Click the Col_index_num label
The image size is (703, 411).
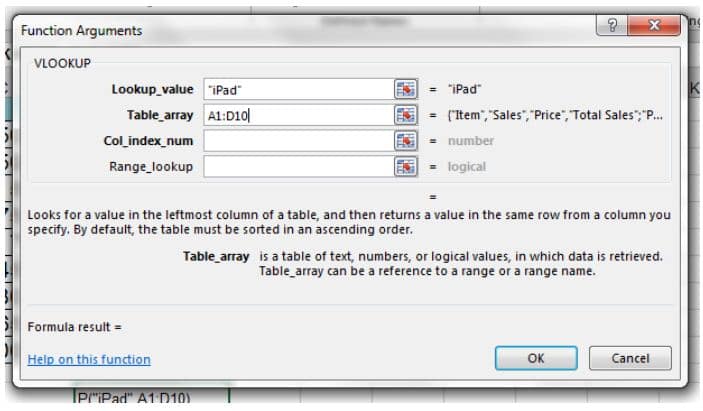pos(148,141)
